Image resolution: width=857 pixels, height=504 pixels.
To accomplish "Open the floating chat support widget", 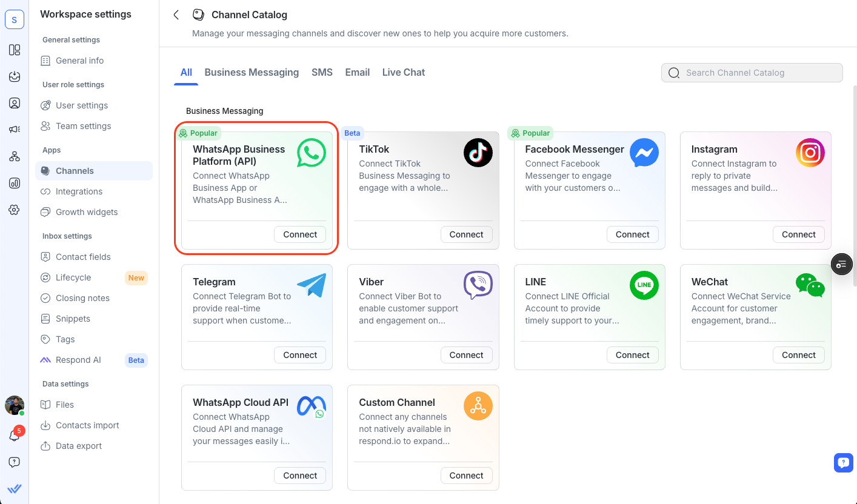I will [x=843, y=463].
